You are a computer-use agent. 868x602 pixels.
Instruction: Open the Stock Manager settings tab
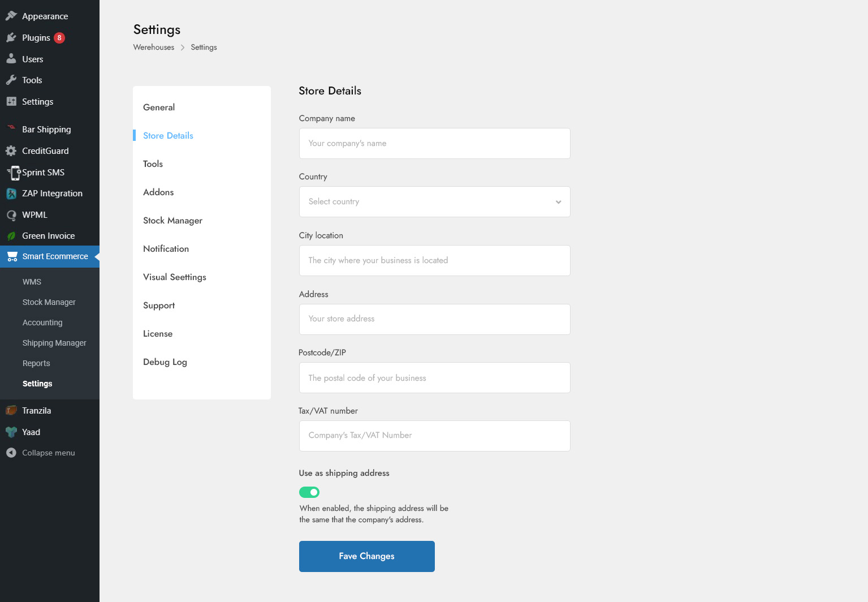pos(172,221)
